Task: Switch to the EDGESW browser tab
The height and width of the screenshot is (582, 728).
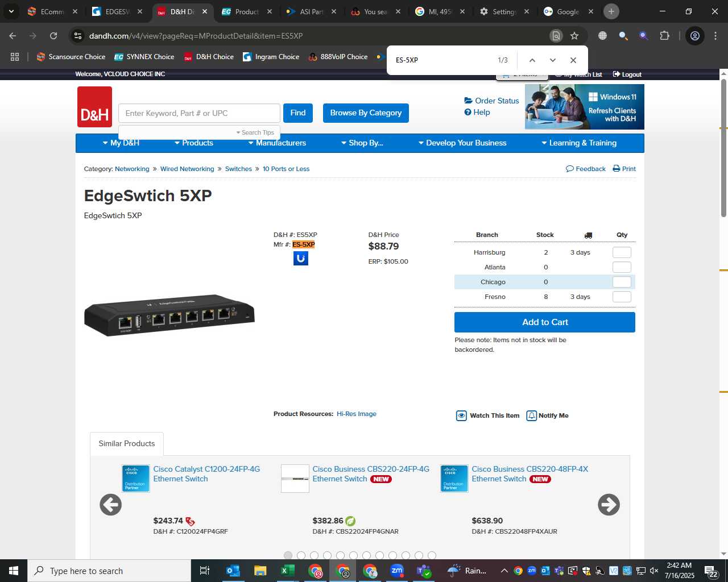Action: click(x=118, y=11)
